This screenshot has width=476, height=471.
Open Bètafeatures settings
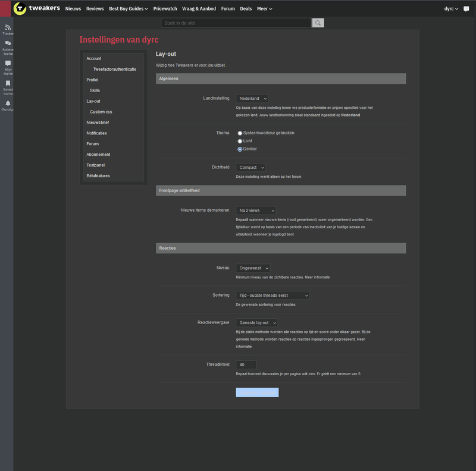click(98, 175)
